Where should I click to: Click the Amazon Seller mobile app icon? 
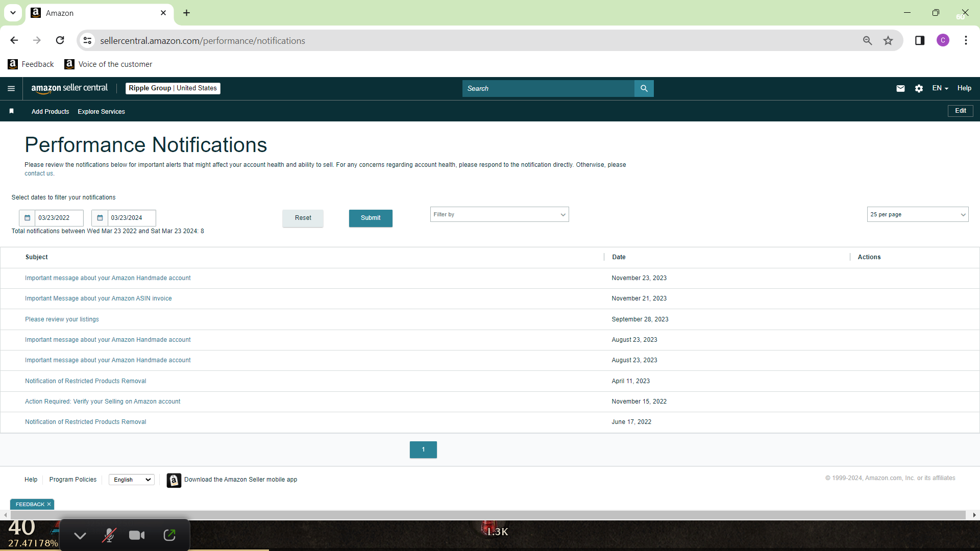point(174,480)
